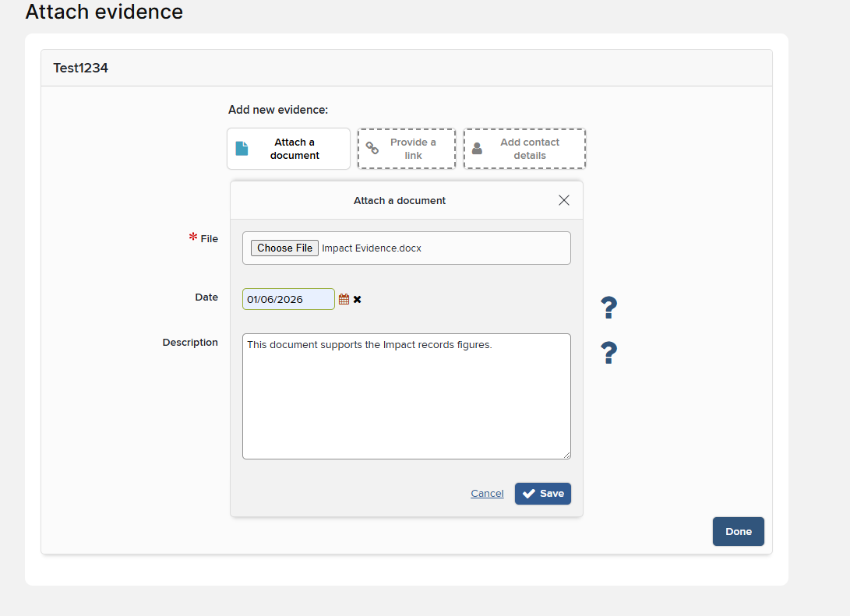The image size is (850, 616).
Task: Clear the date with the X icon
Action: (358, 299)
